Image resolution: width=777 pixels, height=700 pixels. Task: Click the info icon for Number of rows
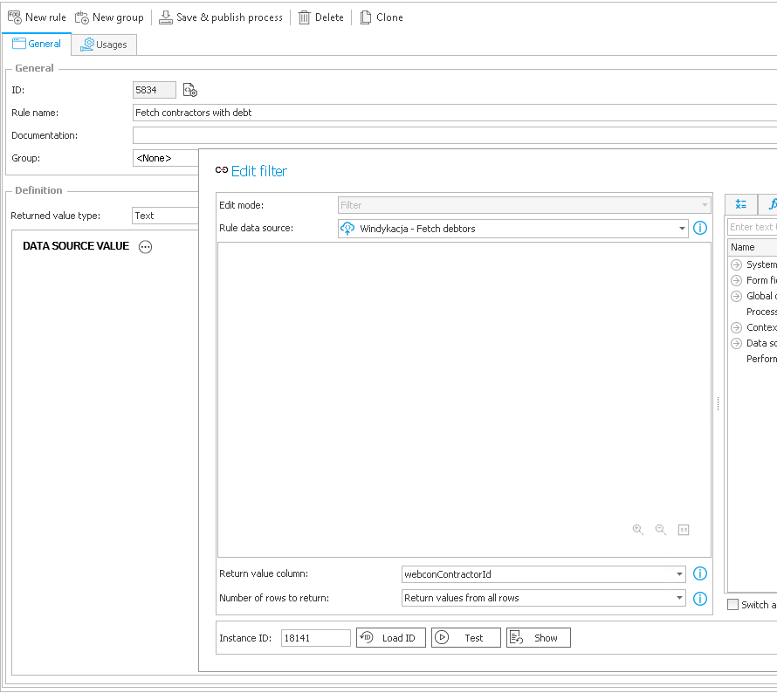click(x=699, y=599)
